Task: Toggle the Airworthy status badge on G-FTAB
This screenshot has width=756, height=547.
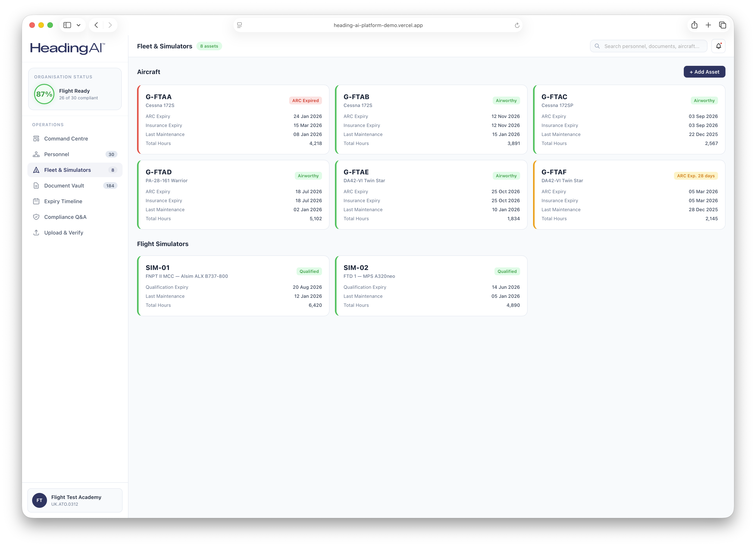Action: [x=506, y=100]
